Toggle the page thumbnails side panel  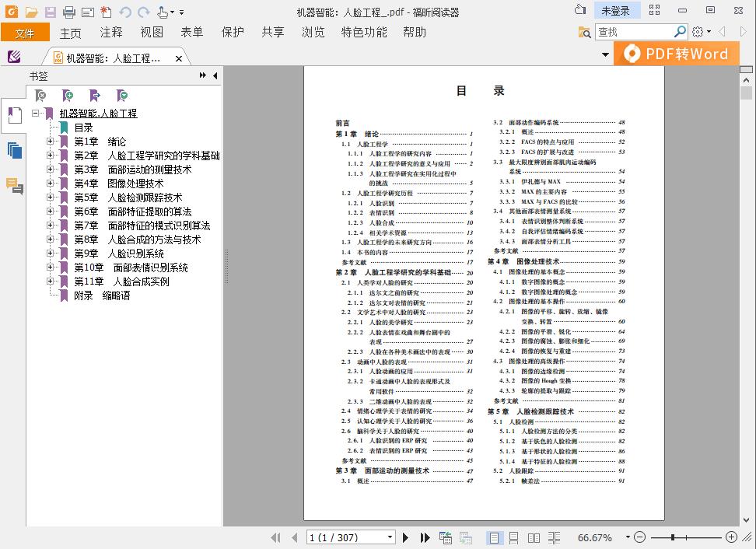(15, 151)
